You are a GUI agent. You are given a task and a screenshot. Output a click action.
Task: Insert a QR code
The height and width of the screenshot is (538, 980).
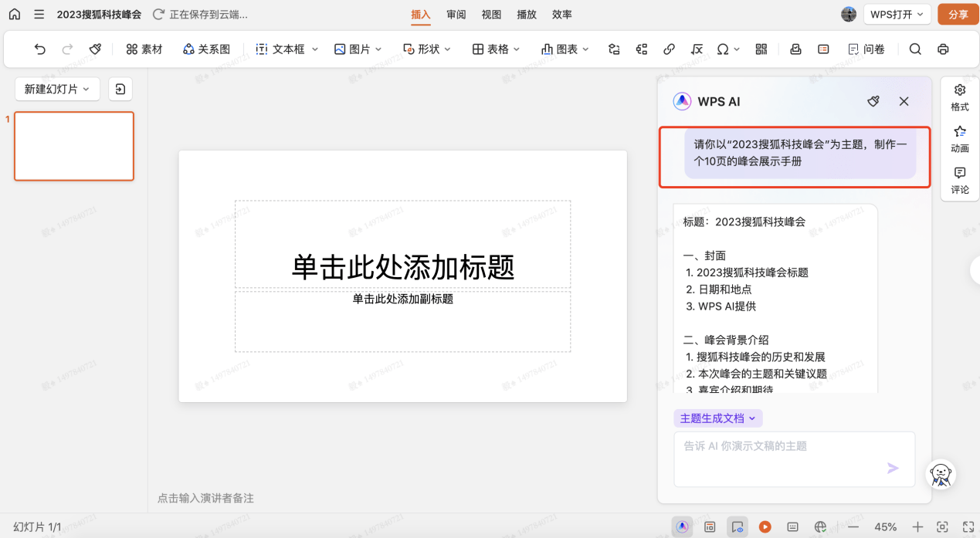click(761, 49)
